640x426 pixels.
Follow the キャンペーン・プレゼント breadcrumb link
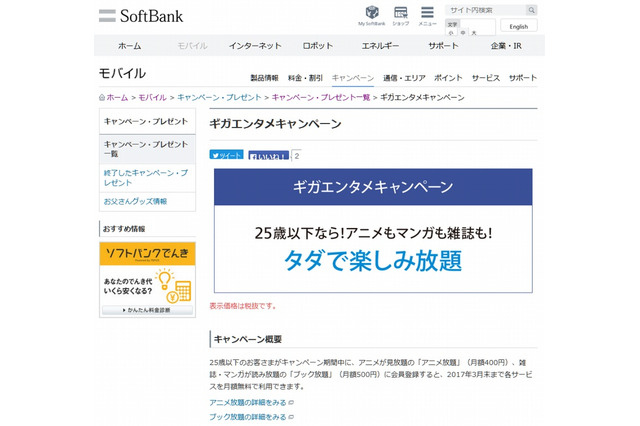219,98
